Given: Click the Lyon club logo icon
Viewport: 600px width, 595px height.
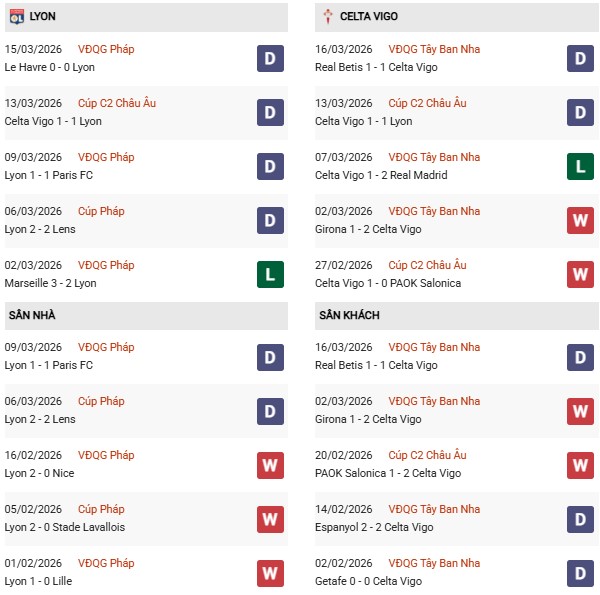Looking at the screenshot, I should [16, 16].
